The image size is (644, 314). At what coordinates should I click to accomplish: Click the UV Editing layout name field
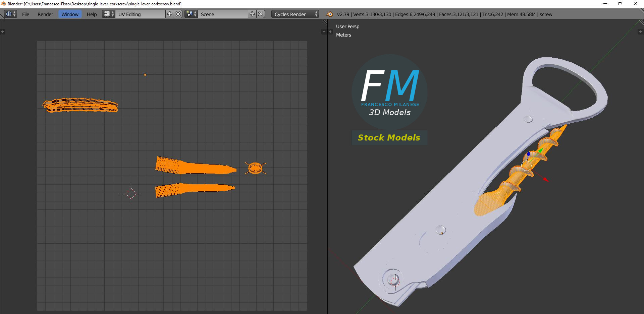click(141, 14)
